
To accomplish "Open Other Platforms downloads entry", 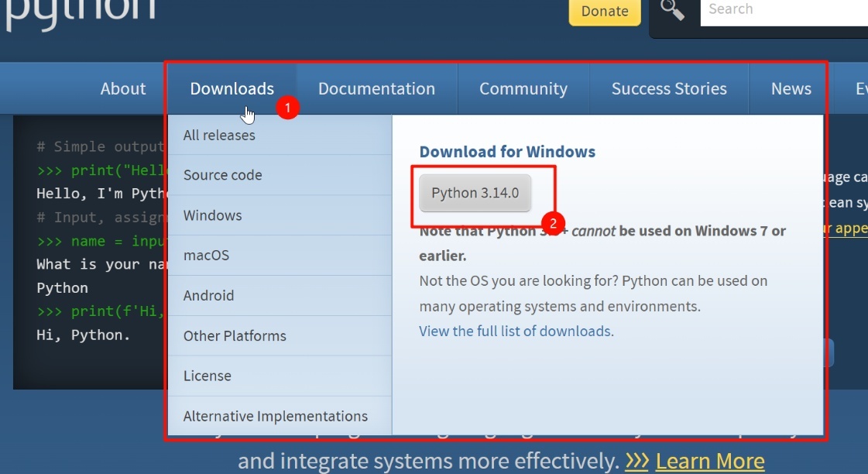I will point(280,335).
